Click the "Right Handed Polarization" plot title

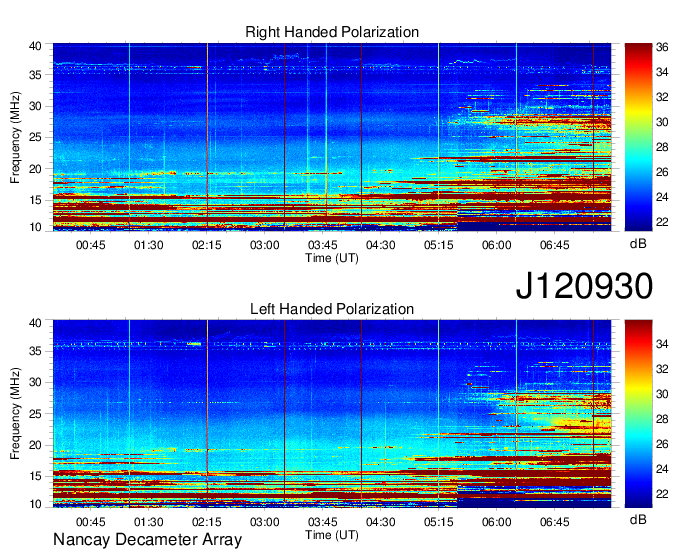coord(332,32)
